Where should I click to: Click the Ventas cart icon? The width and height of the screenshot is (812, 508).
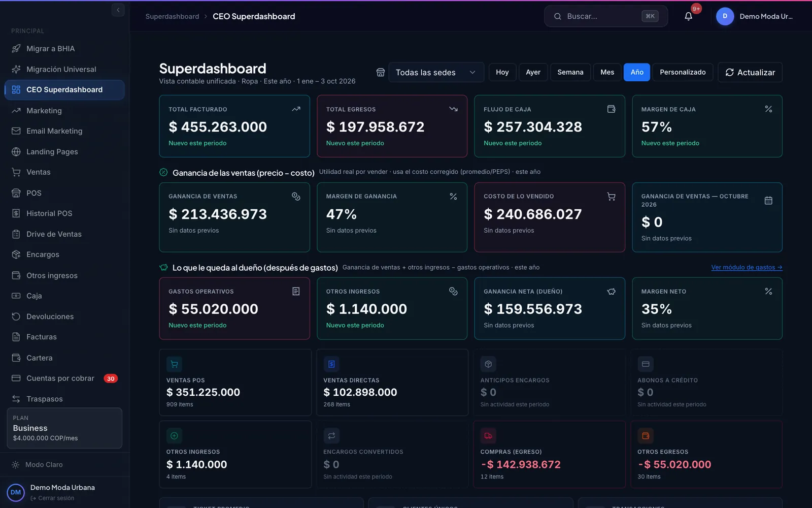point(16,172)
